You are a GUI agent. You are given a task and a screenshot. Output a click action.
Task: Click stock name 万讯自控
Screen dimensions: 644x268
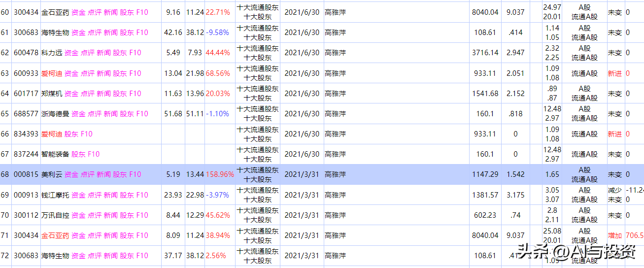click(55, 215)
